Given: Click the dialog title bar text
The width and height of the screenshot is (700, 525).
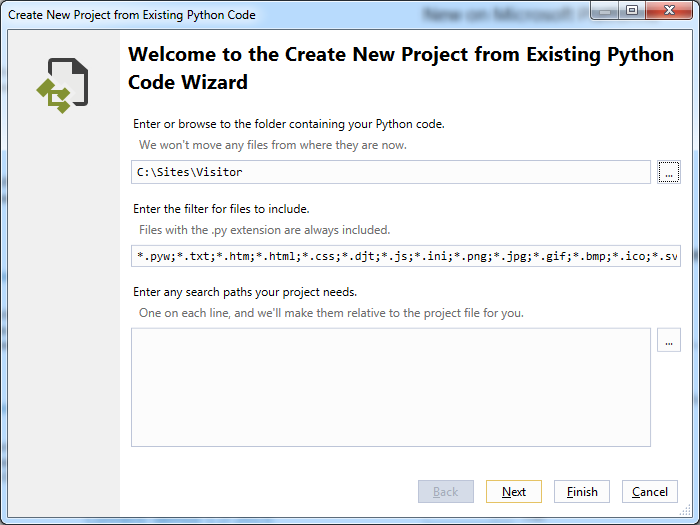Looking at the screenshot, I should pos(132,15).
